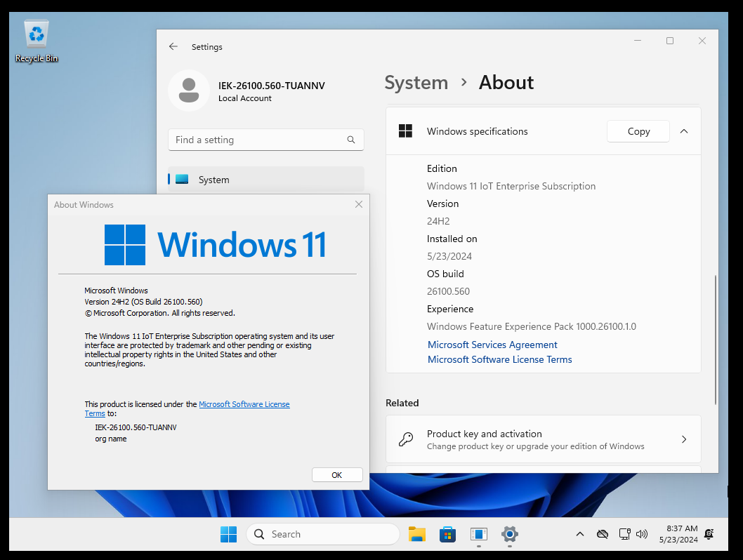Screen dimensions: 743x560
Task: Click the taskbar Search box
Action: (x=323, y=535)
